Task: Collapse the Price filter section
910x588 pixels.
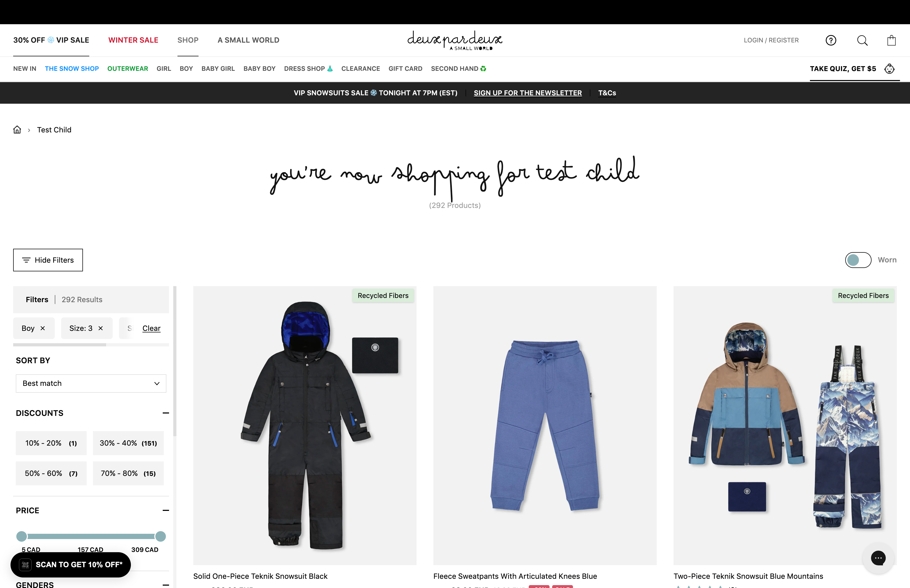Action: coord(166,511)
